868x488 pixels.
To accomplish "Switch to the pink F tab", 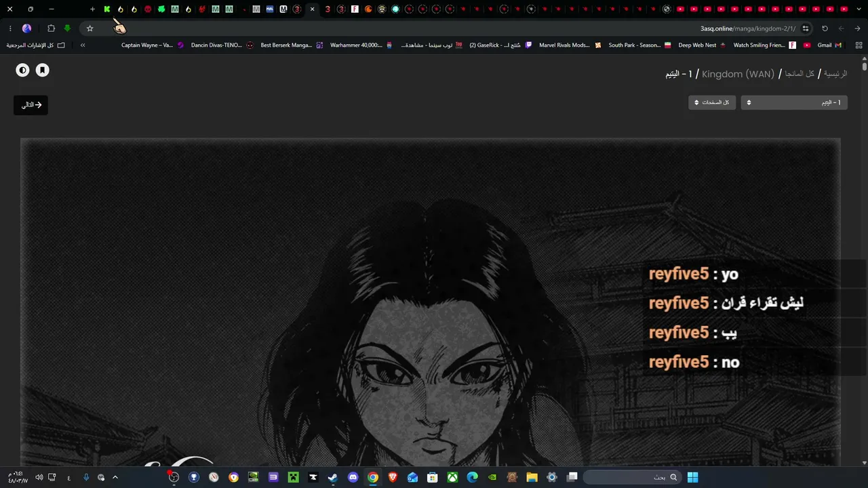I will (355, 9).
